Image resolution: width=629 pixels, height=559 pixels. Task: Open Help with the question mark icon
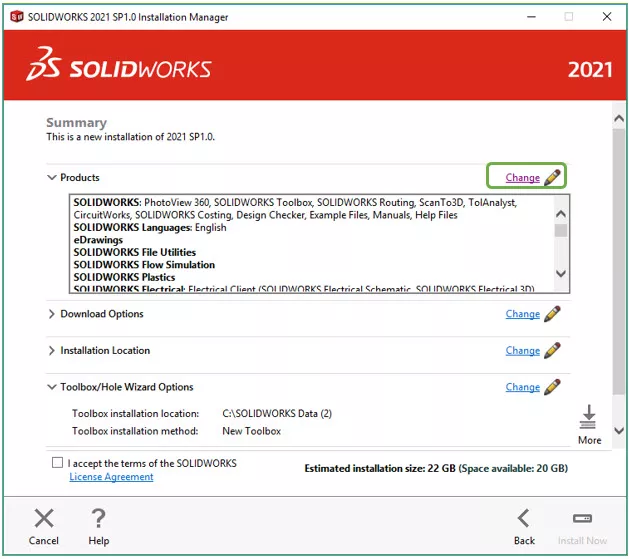click(x=98, y=518)
